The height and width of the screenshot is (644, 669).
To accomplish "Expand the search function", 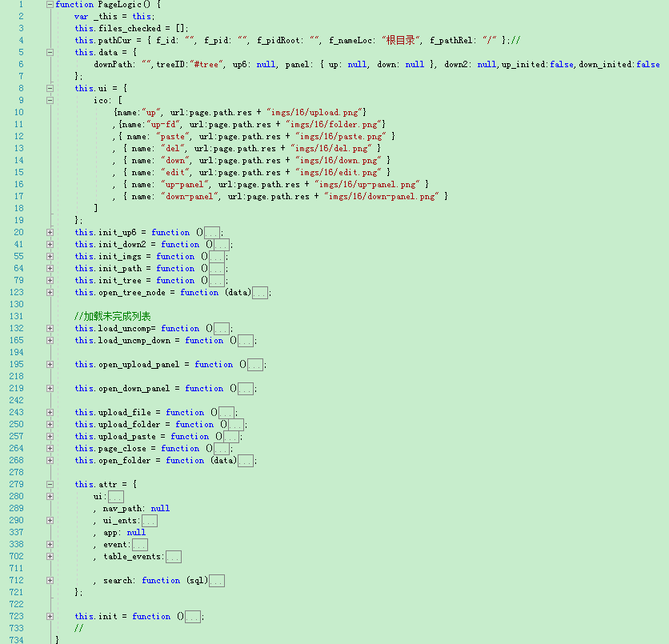I will 50,581.
